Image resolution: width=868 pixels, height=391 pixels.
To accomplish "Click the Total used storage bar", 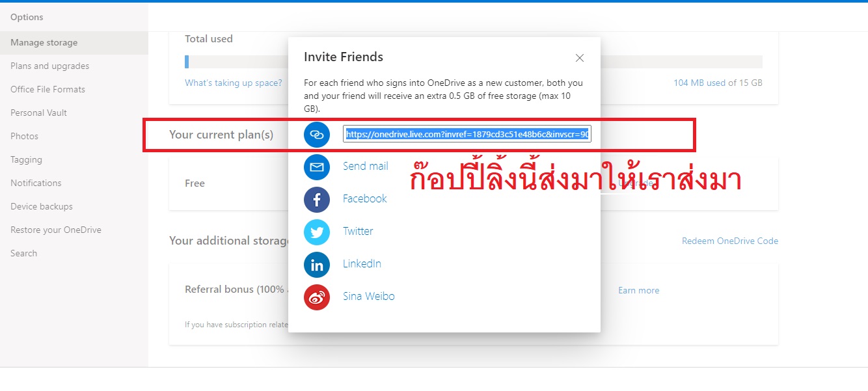I will point(474,62).
